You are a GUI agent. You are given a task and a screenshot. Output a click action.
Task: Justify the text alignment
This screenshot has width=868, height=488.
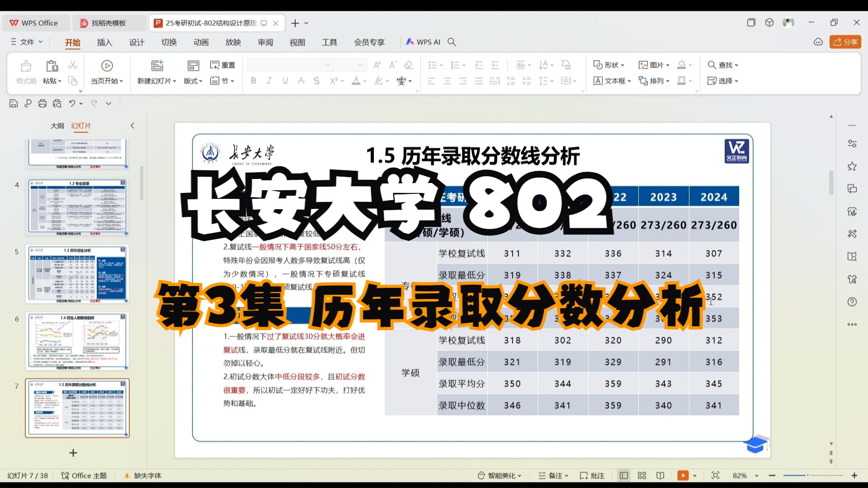[x=479, y=81]
